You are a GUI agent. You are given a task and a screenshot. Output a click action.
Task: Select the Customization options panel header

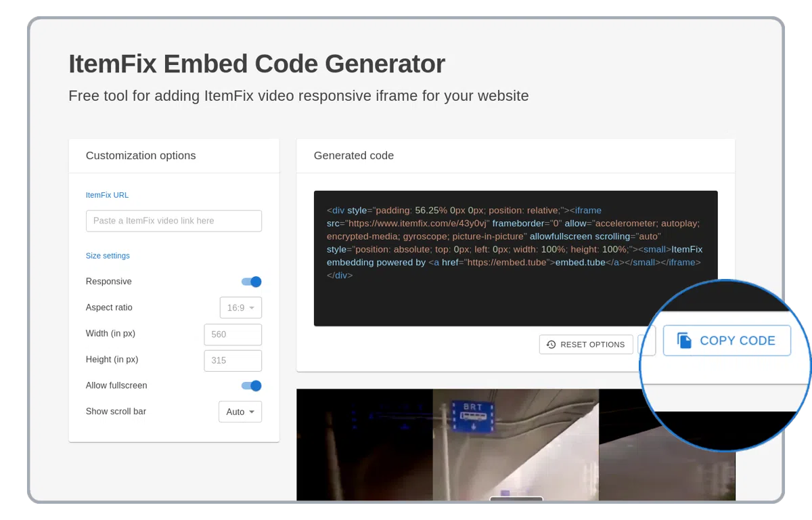[x=141, y=156]
